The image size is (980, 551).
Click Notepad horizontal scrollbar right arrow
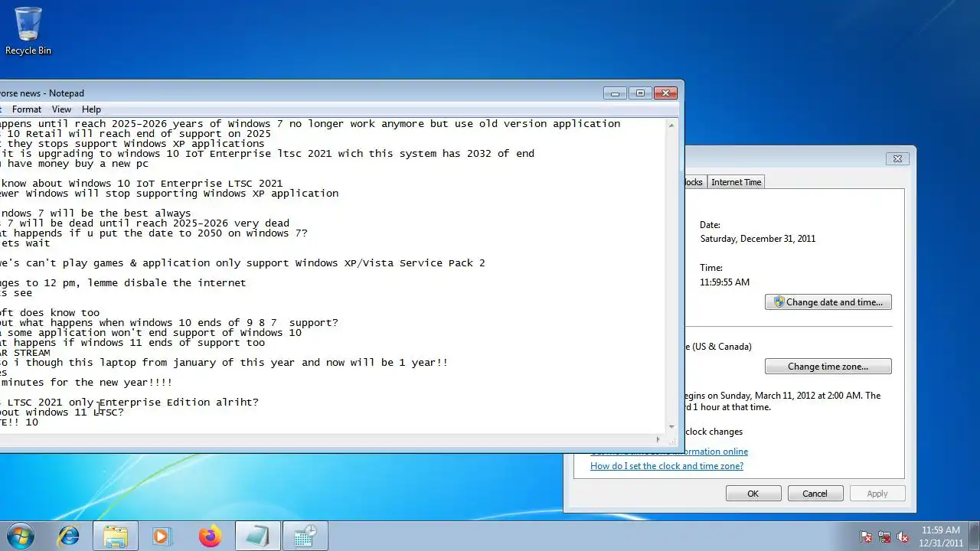(x=658, y=440)
